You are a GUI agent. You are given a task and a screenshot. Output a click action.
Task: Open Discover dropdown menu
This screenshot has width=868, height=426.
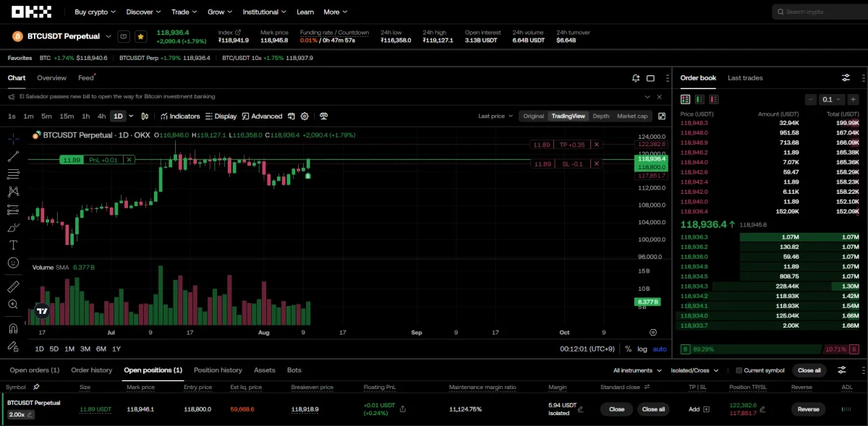point(143,12)
